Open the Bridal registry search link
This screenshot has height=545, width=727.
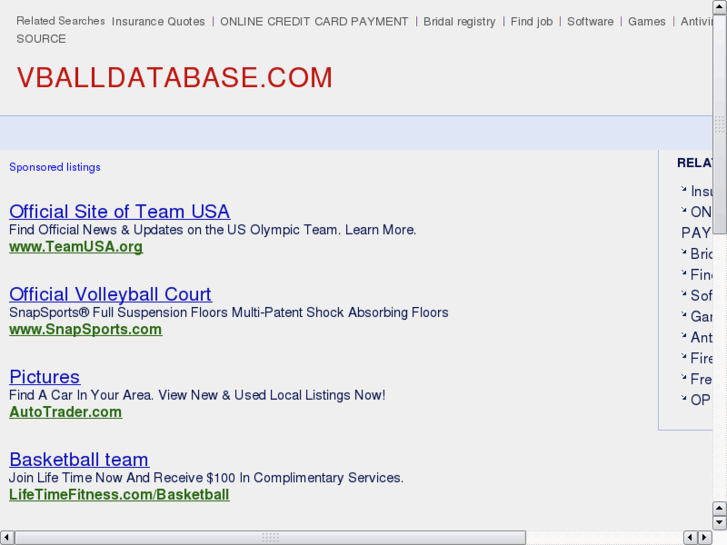459,22
